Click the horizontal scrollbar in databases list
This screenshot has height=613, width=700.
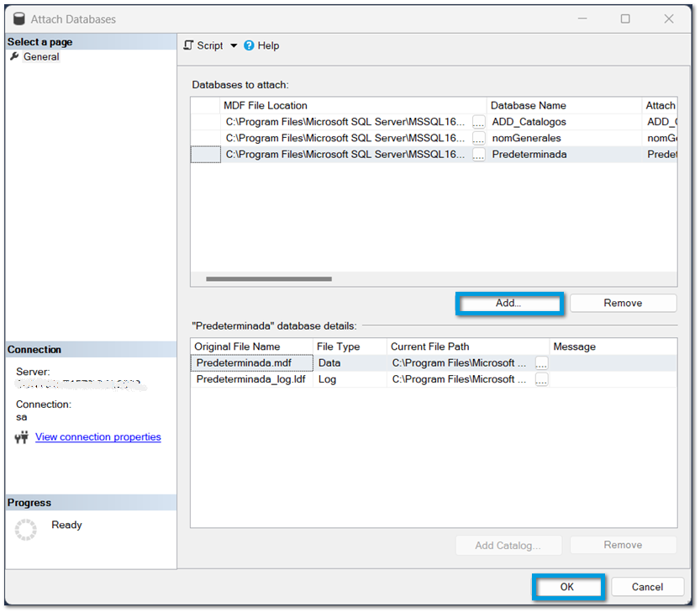point(269,279)
